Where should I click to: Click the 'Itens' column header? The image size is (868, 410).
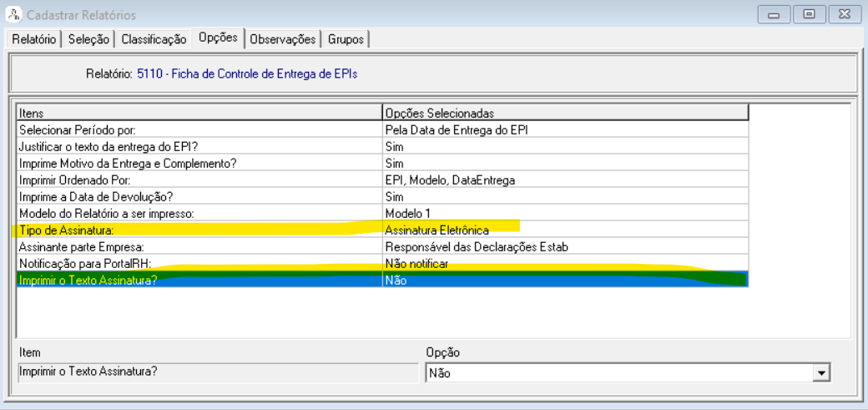[199, 113]
